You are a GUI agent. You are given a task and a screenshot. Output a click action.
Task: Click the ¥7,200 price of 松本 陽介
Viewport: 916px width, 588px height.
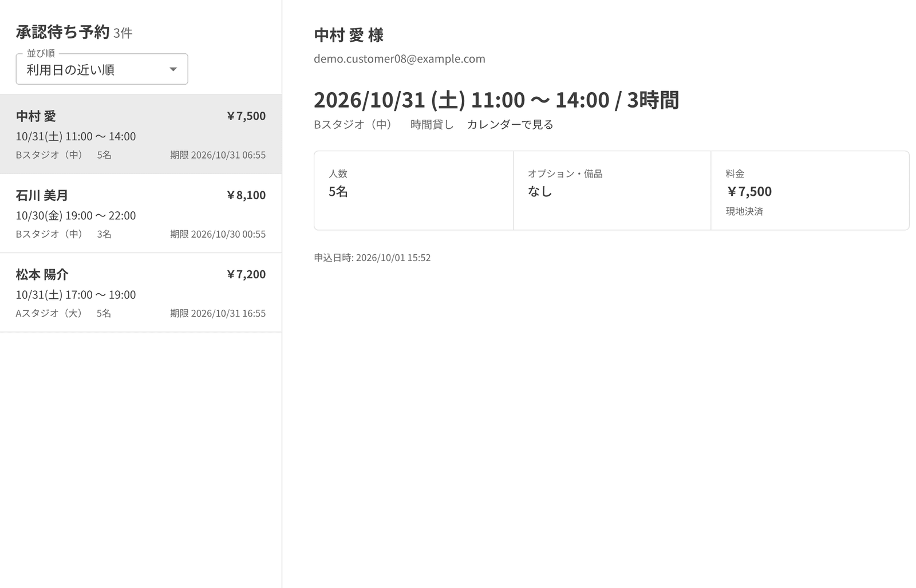246,274
